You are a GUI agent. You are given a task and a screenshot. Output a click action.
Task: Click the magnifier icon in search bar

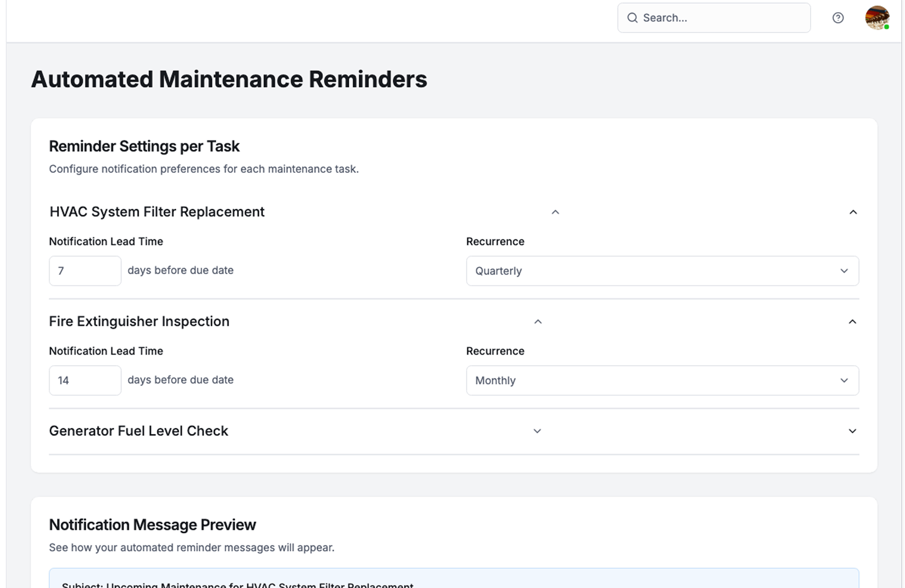(632, 18)
